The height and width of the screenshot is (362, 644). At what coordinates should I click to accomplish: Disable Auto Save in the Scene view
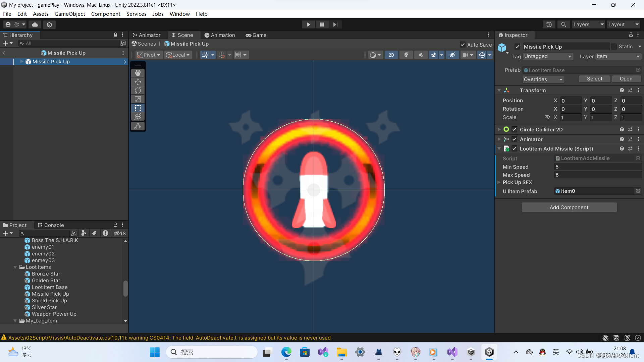(462, 45)
